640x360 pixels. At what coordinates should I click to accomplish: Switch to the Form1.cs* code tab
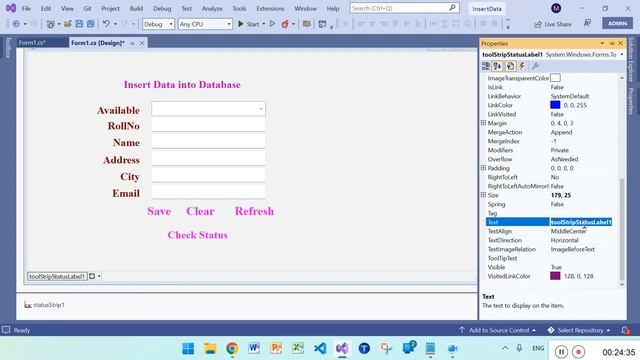click(32, 42)
